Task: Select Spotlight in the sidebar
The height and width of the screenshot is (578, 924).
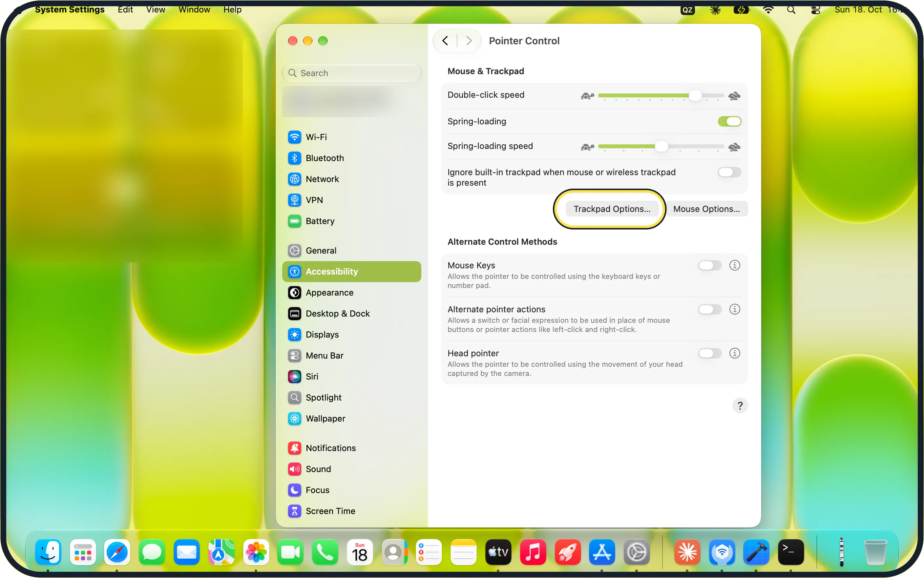Action: [x=351, y=398]
